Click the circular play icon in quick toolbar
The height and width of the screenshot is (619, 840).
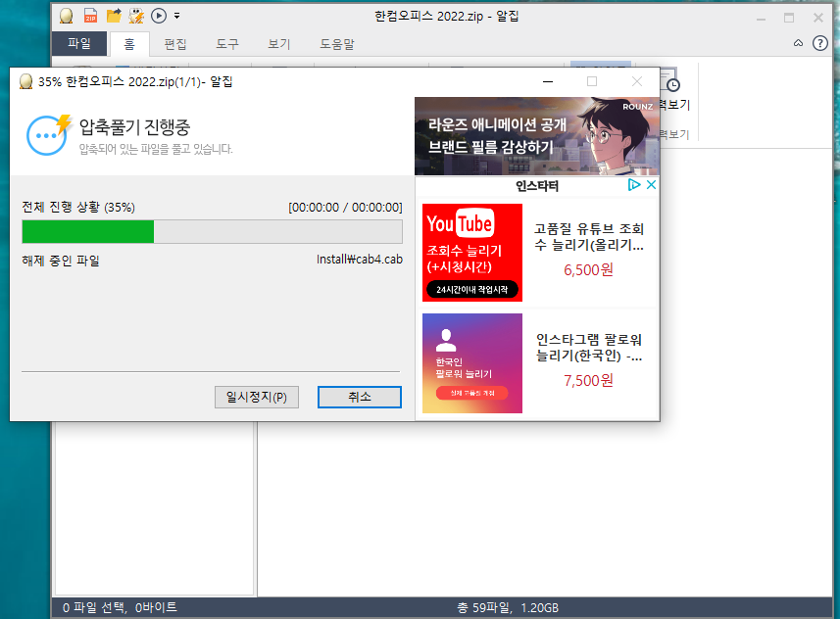click(159, 16)
